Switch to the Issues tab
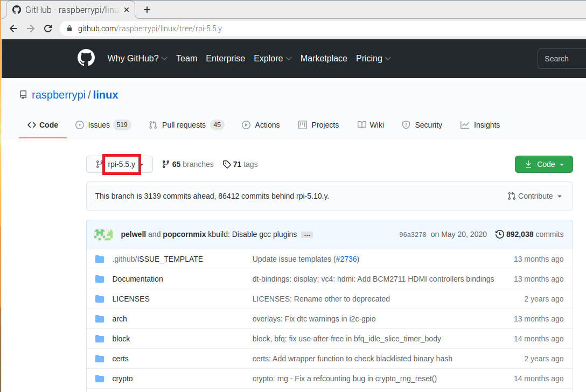 (102, 125)
